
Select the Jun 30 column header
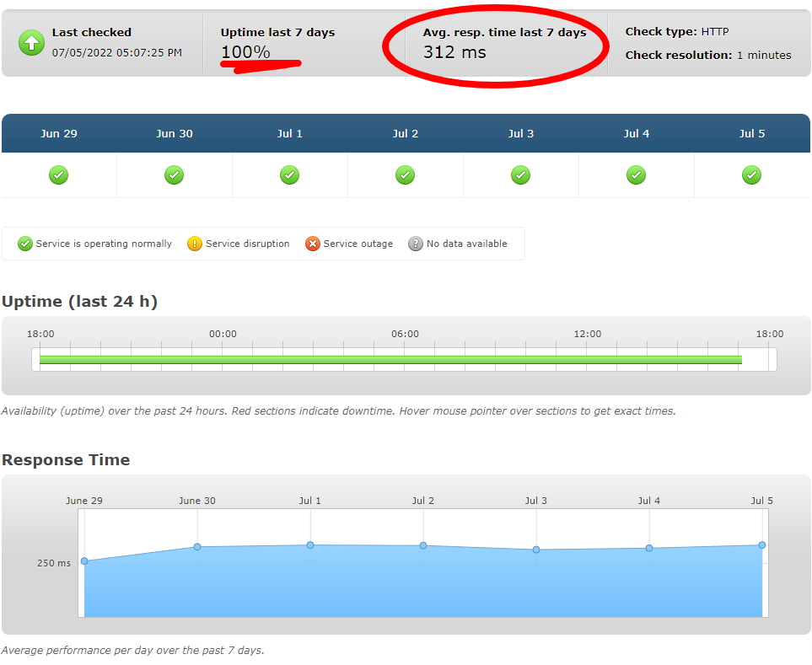pyautogui.click(x=175, y=133)
